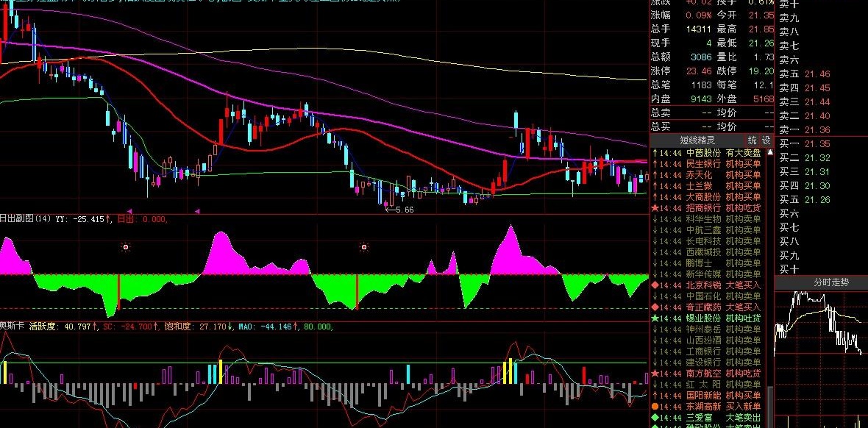
Task: Select the 国阳新能 机构买单 row
Action: click(x=708, y=396)
